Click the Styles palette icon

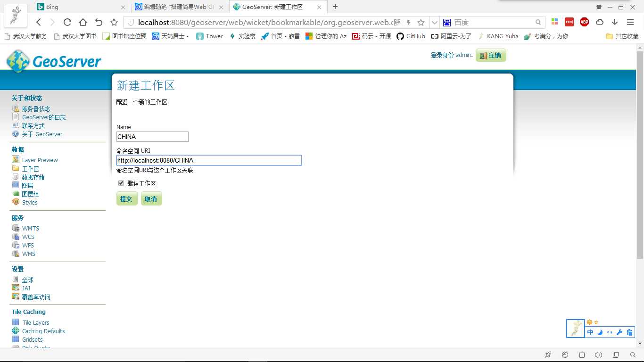[x=16, y=202]
